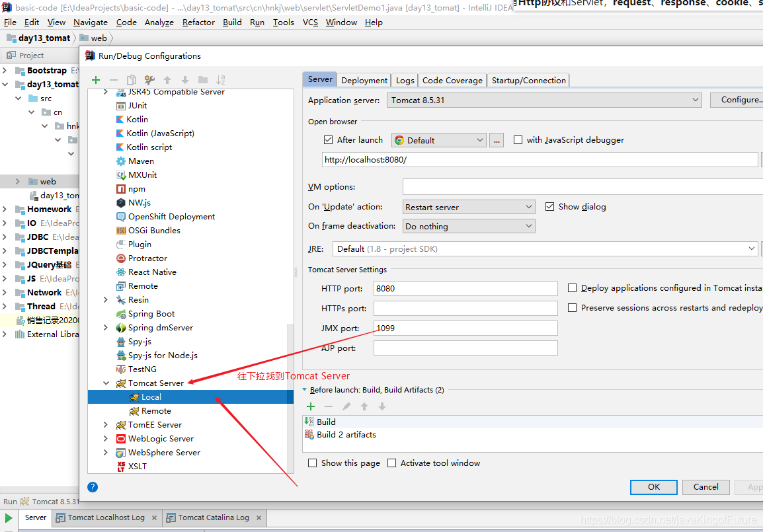Screen dimensions: 763x532
Task: Switch to Startup/Connection tab
Action: (x=528, y=80)
